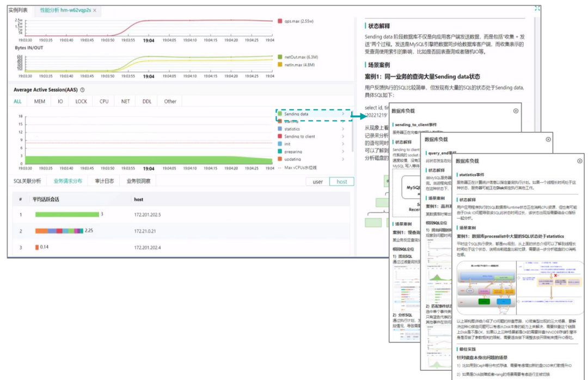Select host 172.201.202.4
588x380 pixels.
[148, 248]
